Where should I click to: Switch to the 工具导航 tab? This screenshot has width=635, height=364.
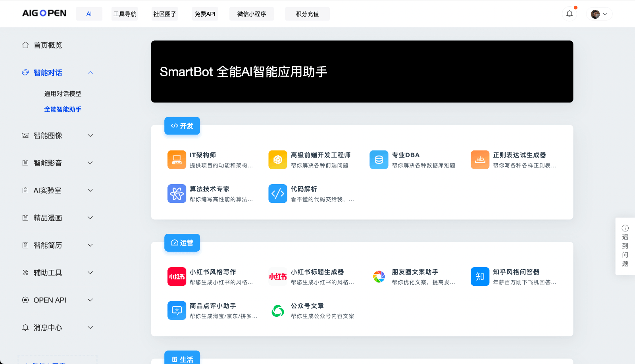[x=125, y=13]
